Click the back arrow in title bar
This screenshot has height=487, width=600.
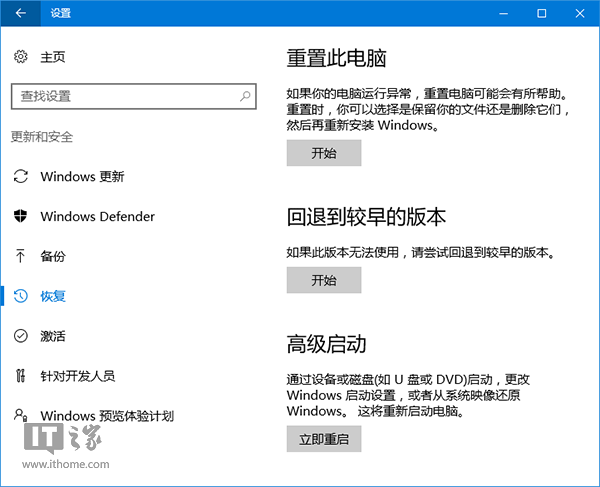pos(21,13)
